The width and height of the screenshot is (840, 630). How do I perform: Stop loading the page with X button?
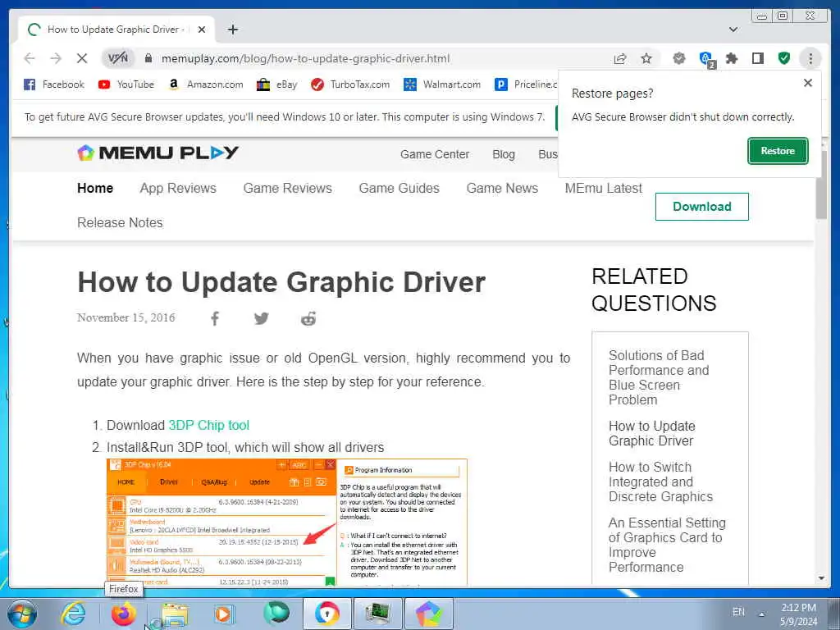point(82,58)
